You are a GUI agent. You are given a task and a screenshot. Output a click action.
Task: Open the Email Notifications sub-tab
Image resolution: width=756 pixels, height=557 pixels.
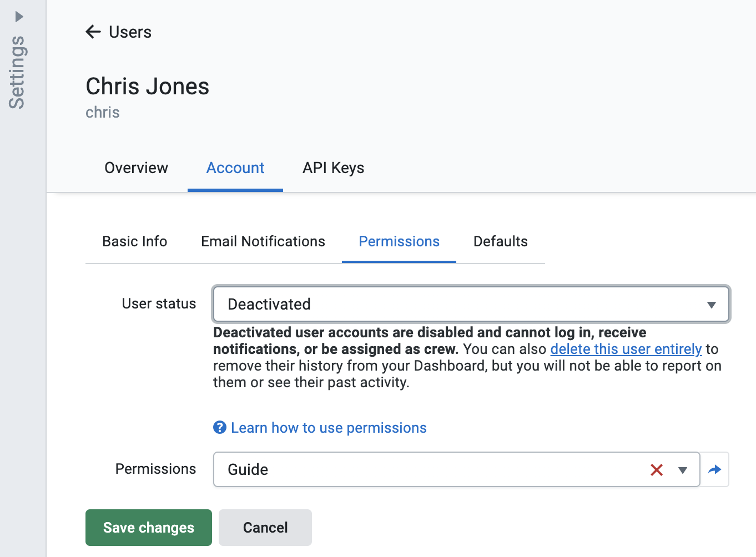pos(263,242)
